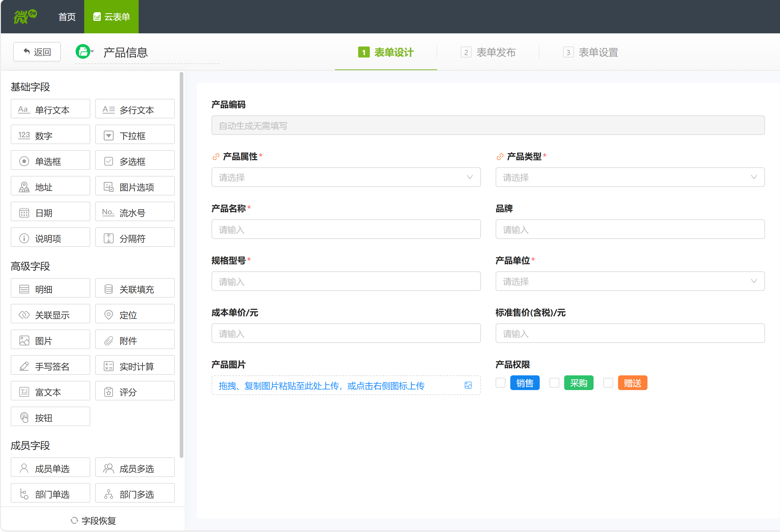The height and width of the screenshot is (532, 780).
Task: Click the 返回 back button
Action: click(x=37, y=52)
